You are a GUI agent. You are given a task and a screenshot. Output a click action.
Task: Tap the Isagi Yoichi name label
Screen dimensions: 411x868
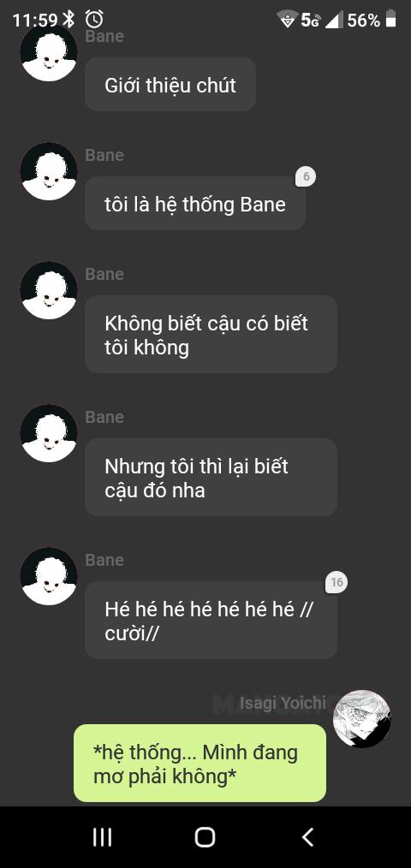(283, 703)
